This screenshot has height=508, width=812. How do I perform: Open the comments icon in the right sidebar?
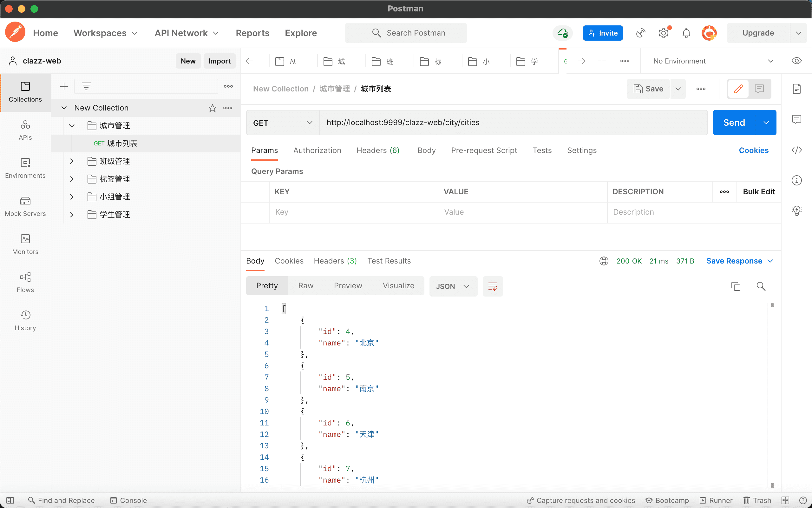[x=796, y=119]
